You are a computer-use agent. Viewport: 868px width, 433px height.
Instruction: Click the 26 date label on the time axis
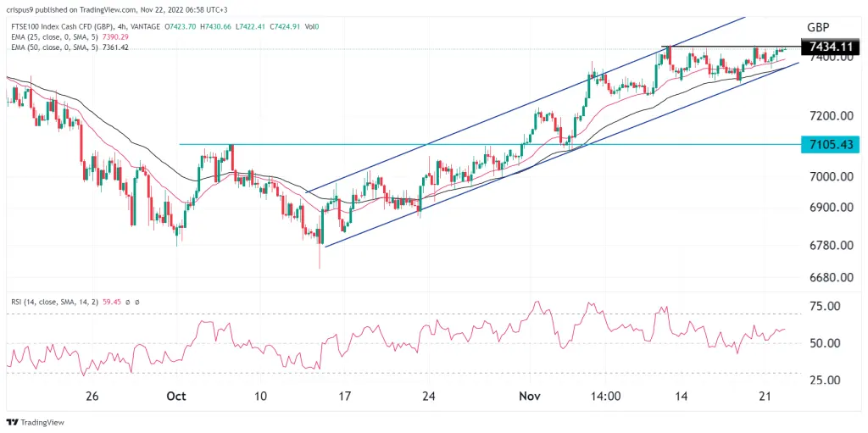92,397
